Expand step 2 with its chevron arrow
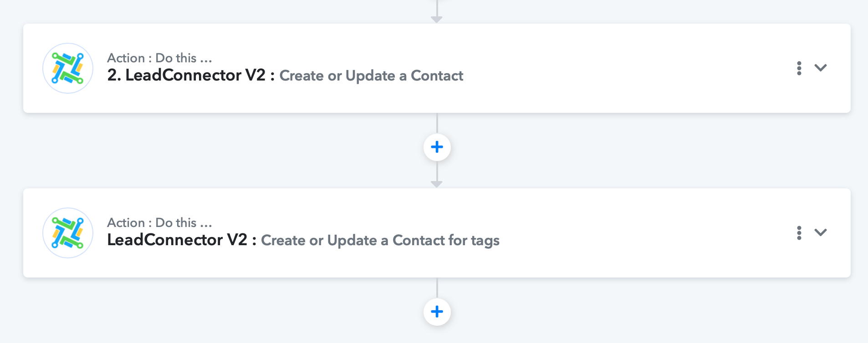868x343 pixels. click(821, 68)
